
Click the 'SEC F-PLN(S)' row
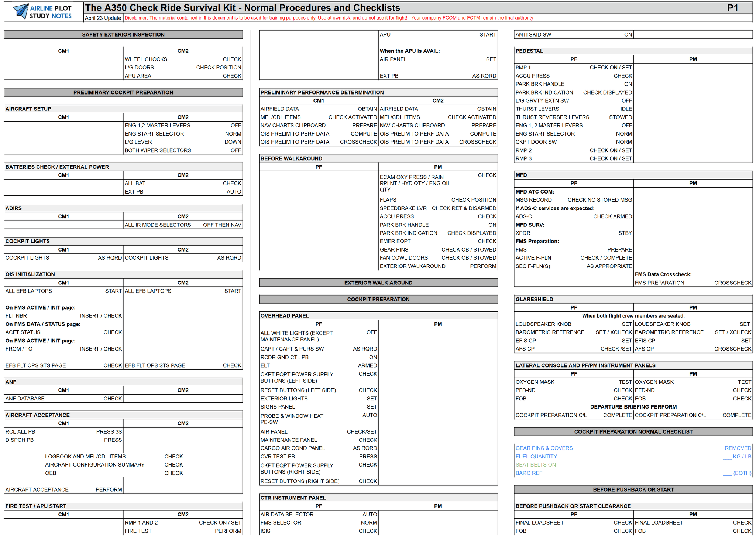(x=574, y=266)
